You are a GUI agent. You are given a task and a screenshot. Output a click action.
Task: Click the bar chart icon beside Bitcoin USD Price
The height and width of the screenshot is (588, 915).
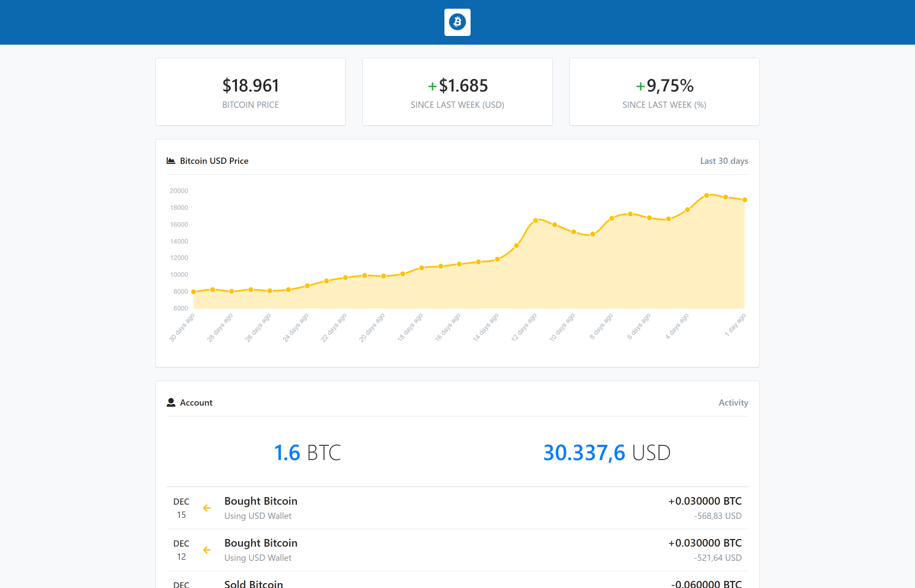[x=170, y=160]
